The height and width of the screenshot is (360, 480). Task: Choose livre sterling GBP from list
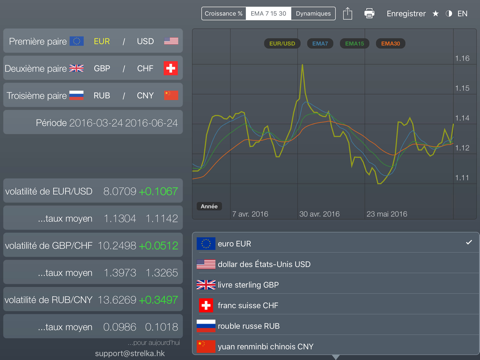[336, 285]
